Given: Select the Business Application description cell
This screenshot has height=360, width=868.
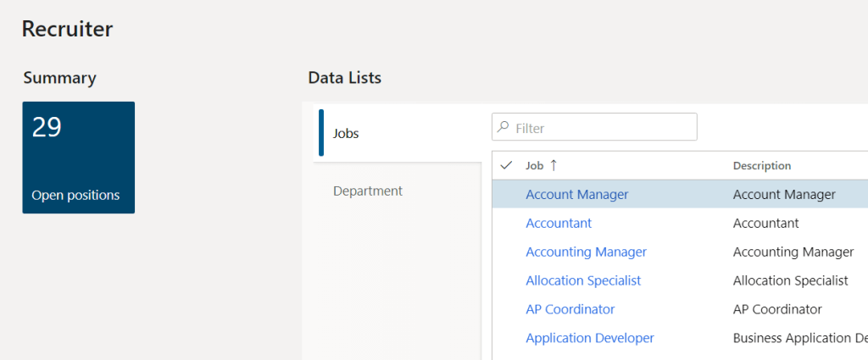Looking at the screenshot, I should pyautogui.click(x=797, y=338).
